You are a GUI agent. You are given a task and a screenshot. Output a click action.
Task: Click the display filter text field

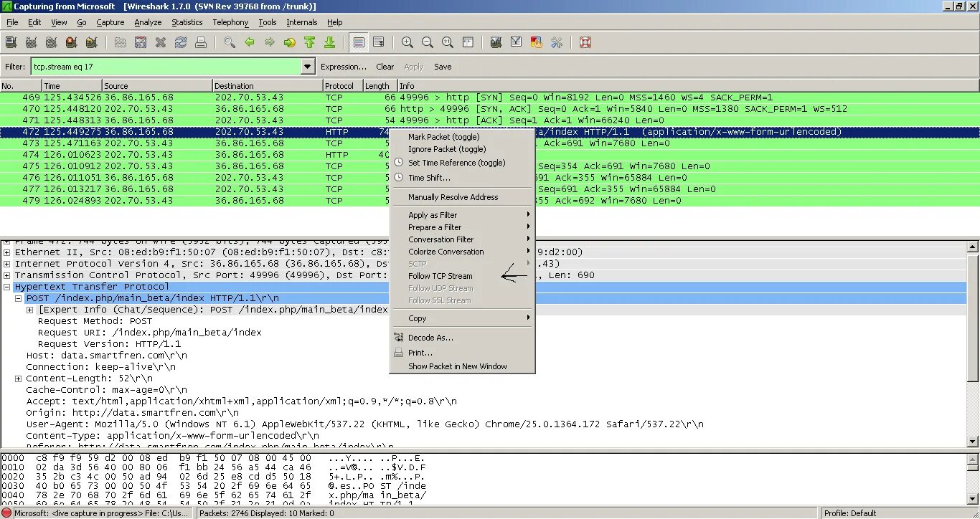coord(166,67)
